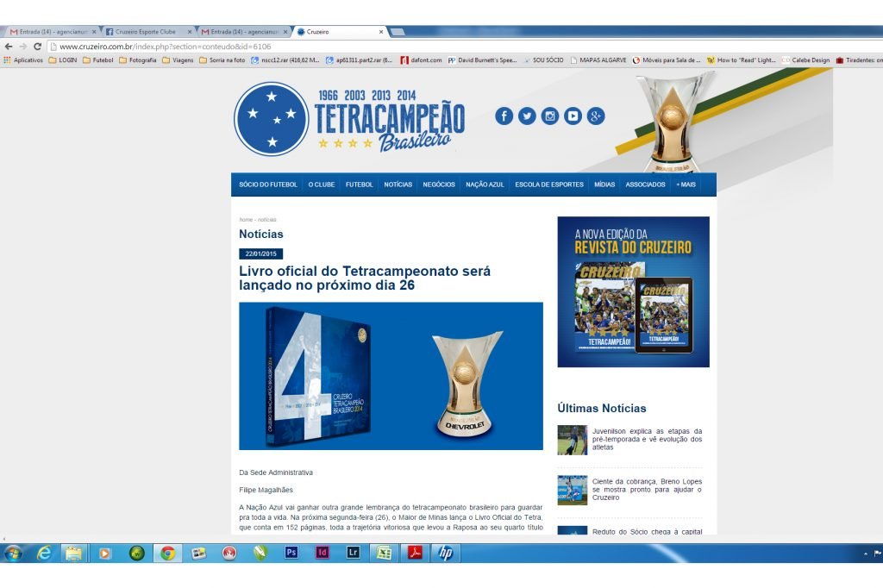Open the YouTube channel icon
The height and width of the screenshot is (588, 883).
573,116
